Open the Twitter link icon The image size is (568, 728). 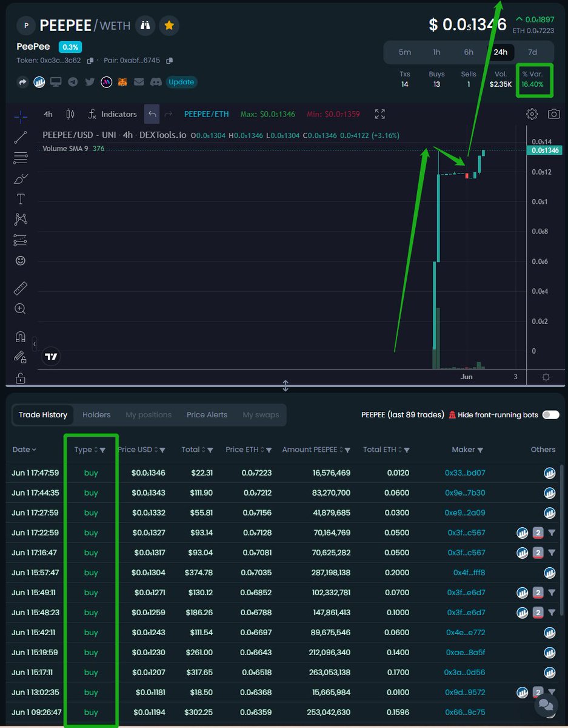(x=90, y=82)
